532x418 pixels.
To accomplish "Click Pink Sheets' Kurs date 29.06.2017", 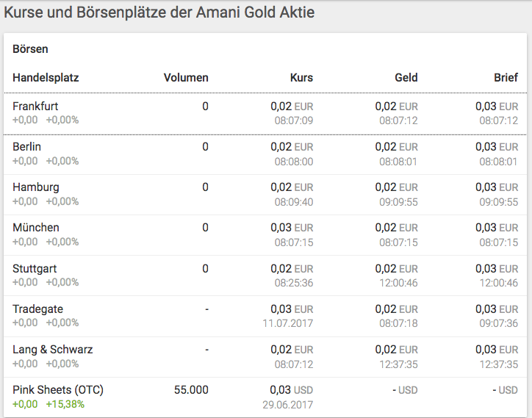I will 287,404.
